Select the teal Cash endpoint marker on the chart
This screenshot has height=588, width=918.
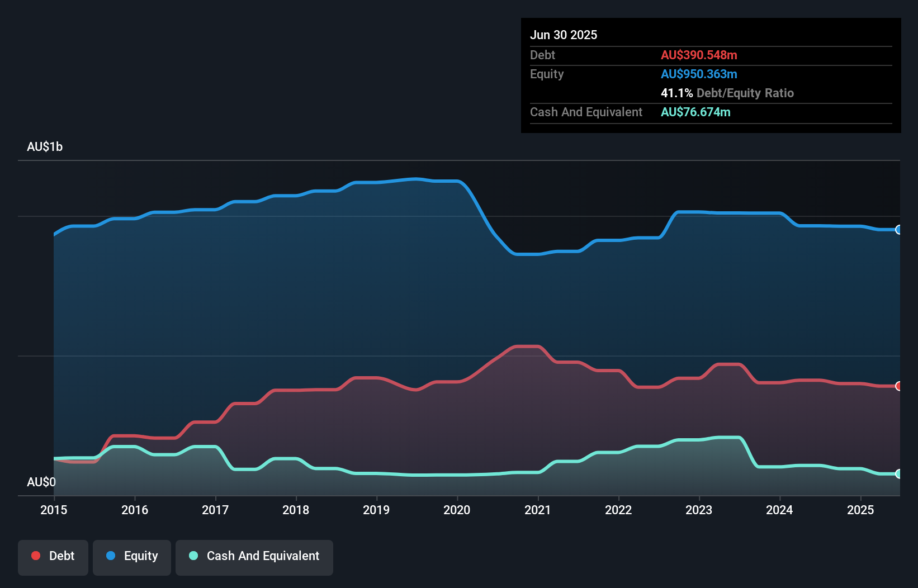tap(898, 474)
